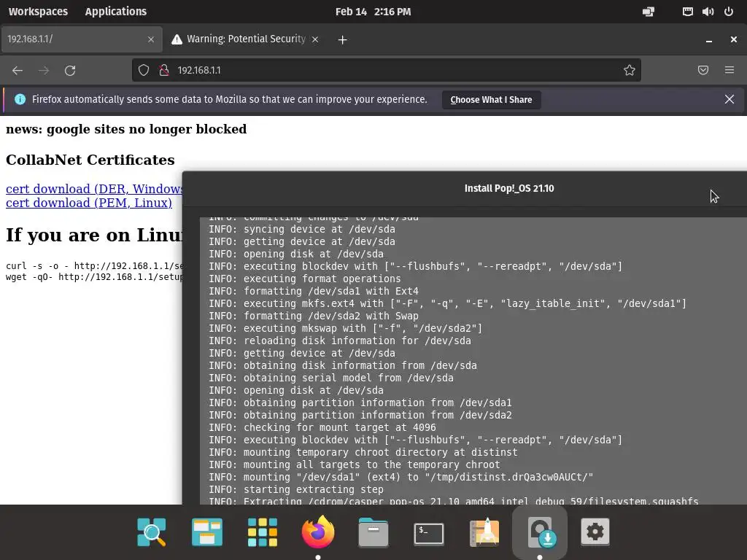Click the Choose What I Share button

491,99
